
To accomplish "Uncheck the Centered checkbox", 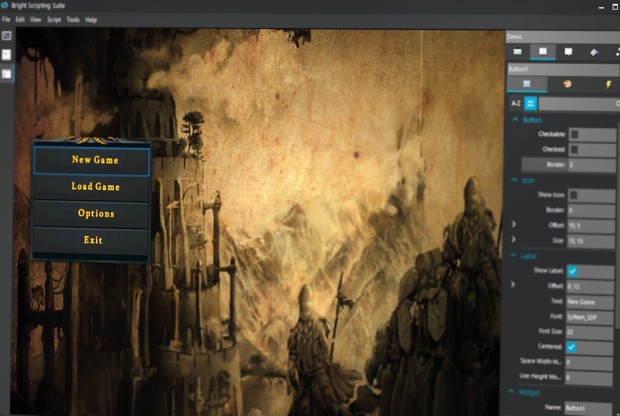I will click(571, 347).
